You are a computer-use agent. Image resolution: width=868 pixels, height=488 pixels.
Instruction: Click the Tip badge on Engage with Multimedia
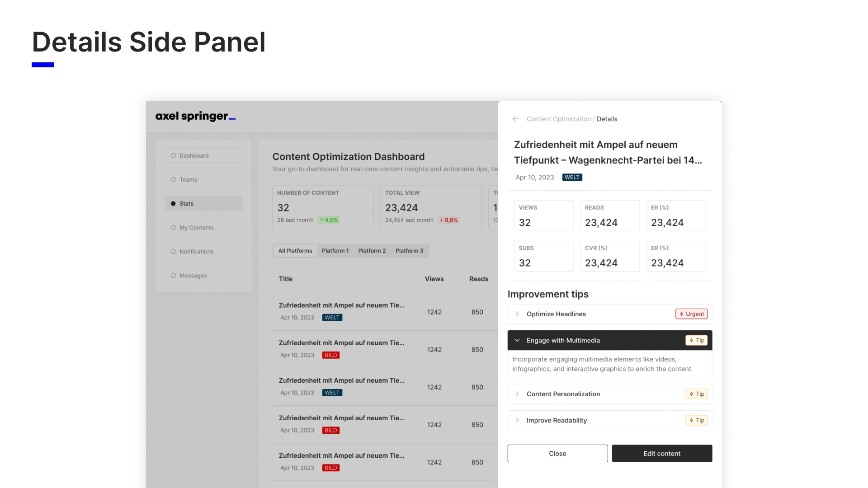696,340
